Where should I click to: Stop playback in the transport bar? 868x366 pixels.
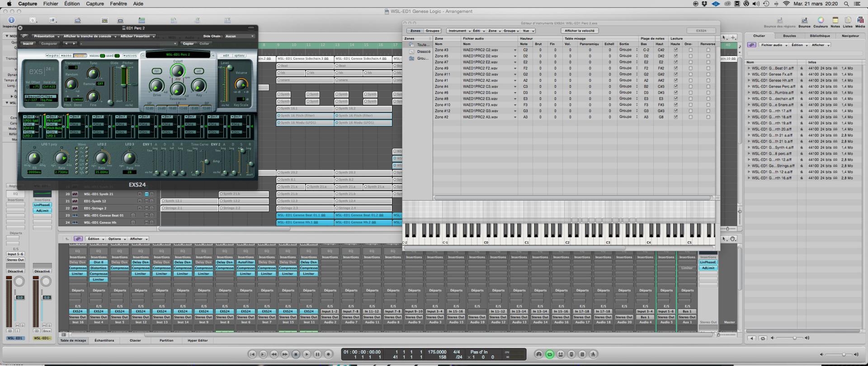tap(296, 354)
